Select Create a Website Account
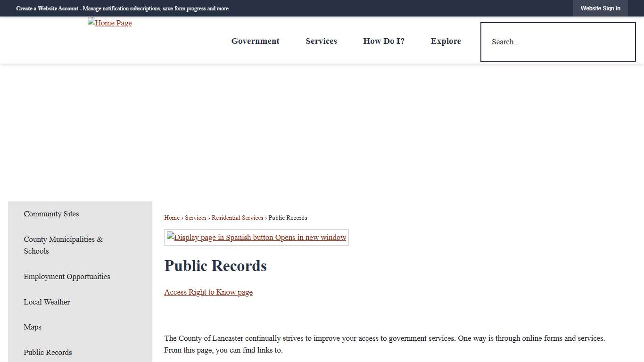The width and height of the screenshot is (644, 362). 47,8
